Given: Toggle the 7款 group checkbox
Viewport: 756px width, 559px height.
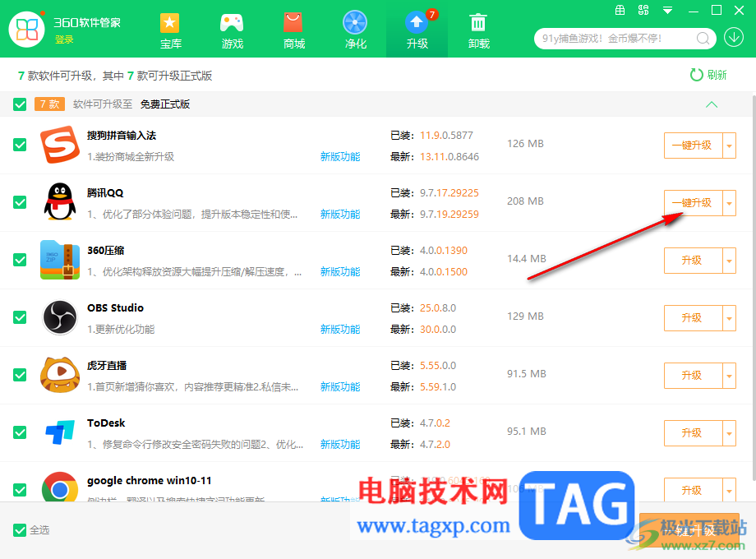Looking at the screenshot, I should [20, 104].
